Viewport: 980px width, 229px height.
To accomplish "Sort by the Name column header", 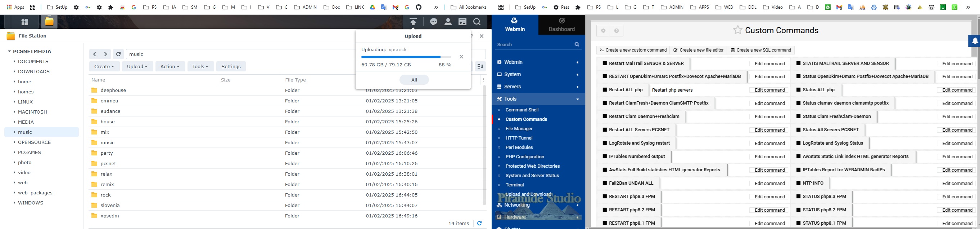I will click(x=153, y=80).
